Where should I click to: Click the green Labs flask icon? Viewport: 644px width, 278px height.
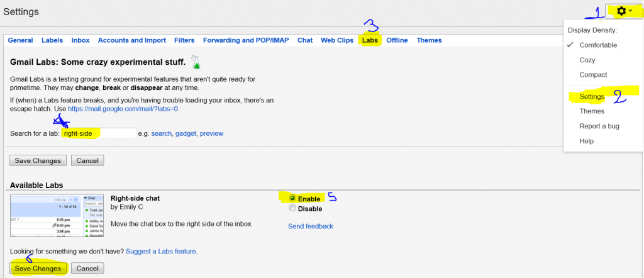point(196,62)
